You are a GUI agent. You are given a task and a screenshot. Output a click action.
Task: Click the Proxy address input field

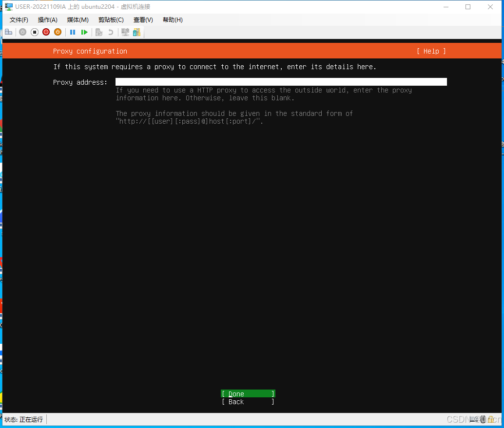(280, 81)
